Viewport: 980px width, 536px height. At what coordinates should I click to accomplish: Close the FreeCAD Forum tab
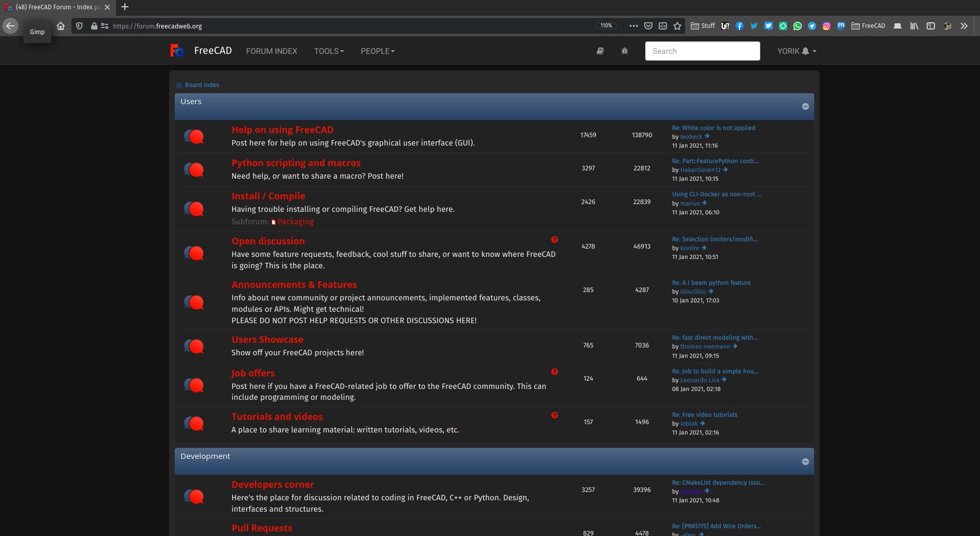tap(107, 7)
